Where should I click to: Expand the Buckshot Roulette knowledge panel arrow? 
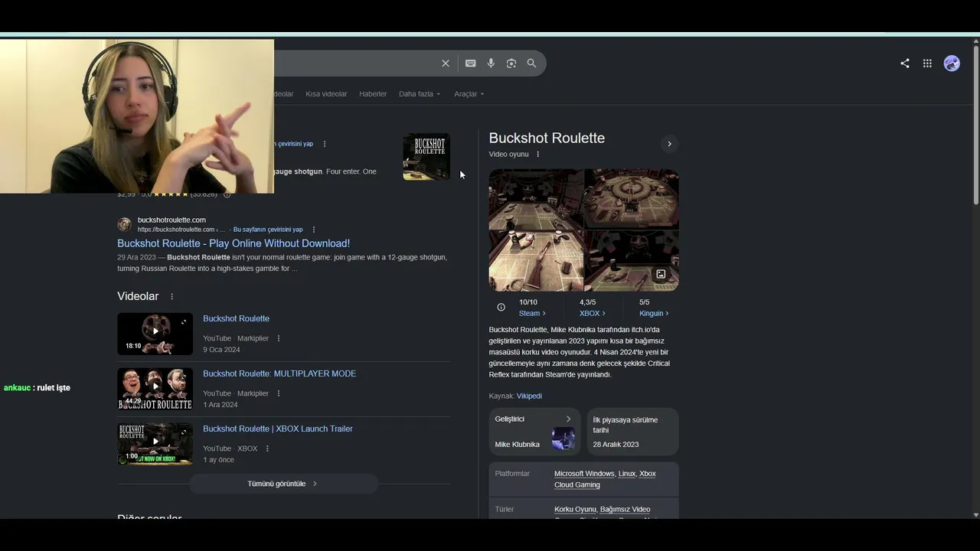tap(669, 144)
